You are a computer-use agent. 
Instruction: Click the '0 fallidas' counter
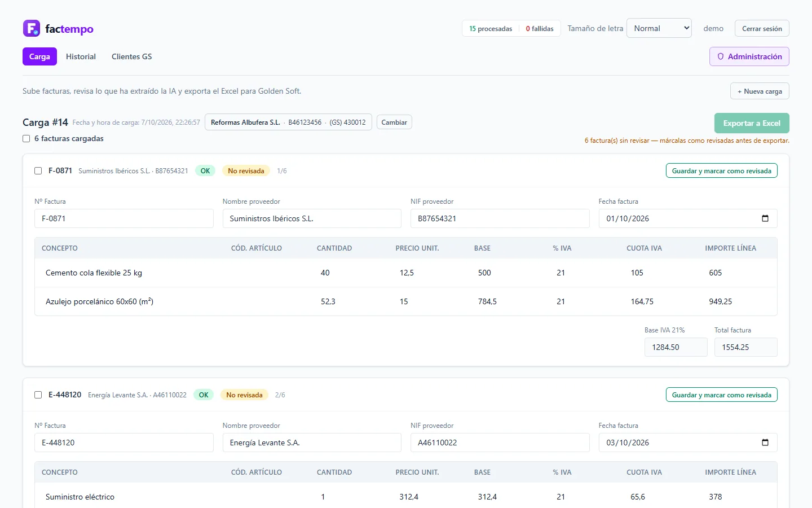540,29
